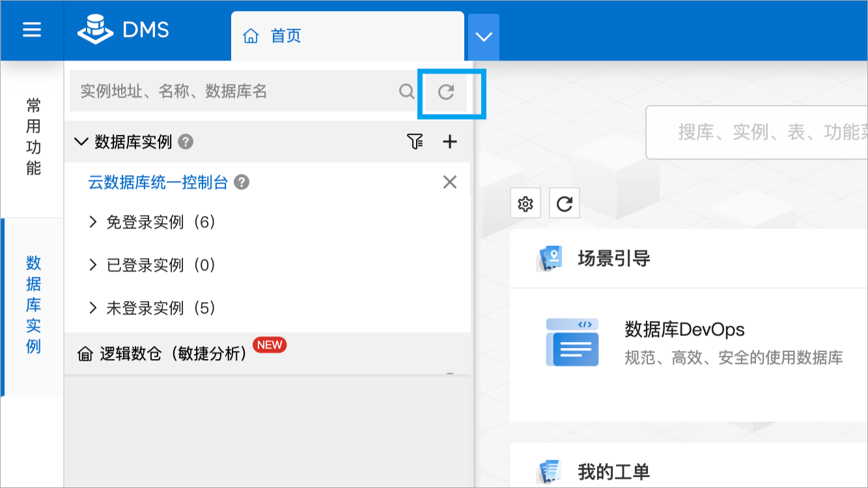The width and height of the screenshot is (868, 488).
Task: Click the magnifier icon in instance search
Action: (406, 92)
